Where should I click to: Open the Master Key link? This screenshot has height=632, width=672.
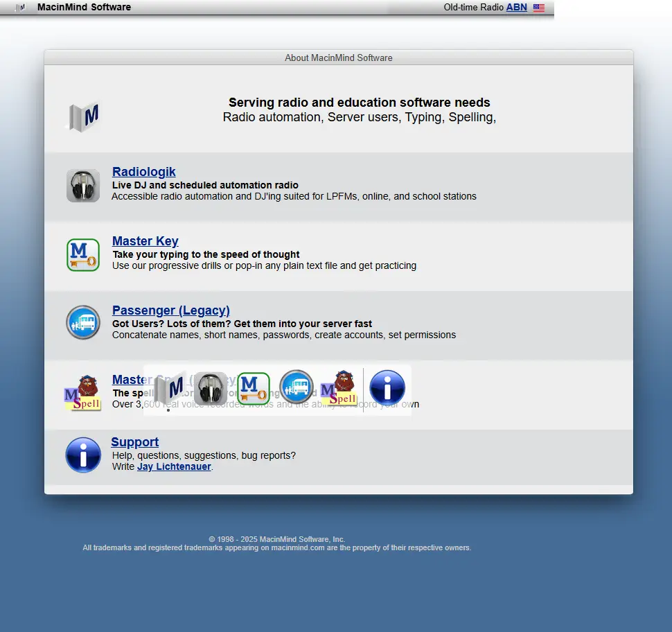coord(145,241)
